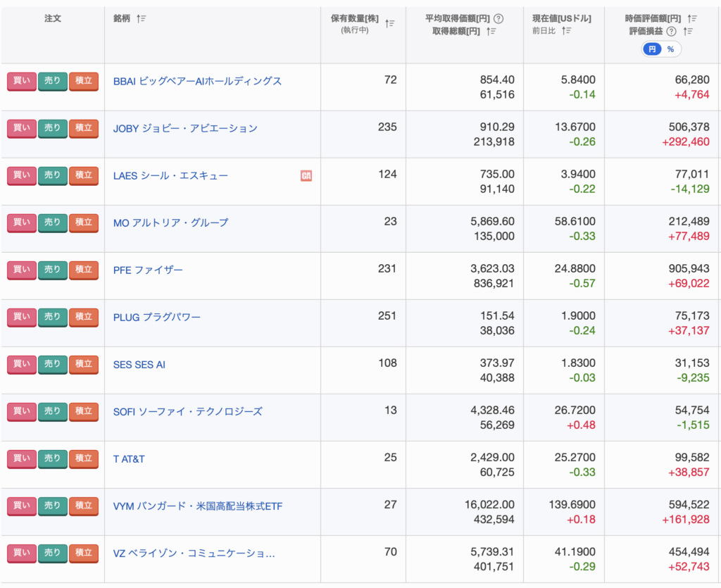Open the 評価損益 help question mark

coord(671,31)
